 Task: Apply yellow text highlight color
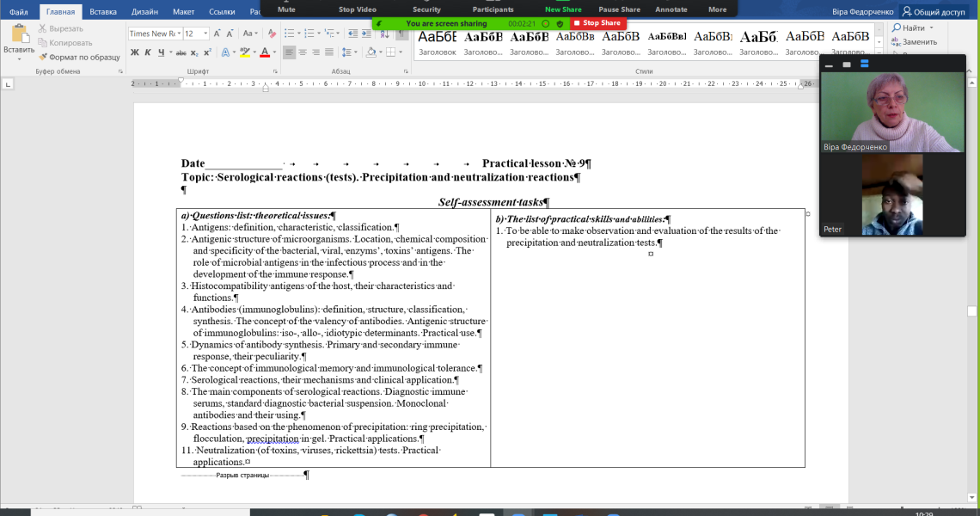[x=244, y=52]
